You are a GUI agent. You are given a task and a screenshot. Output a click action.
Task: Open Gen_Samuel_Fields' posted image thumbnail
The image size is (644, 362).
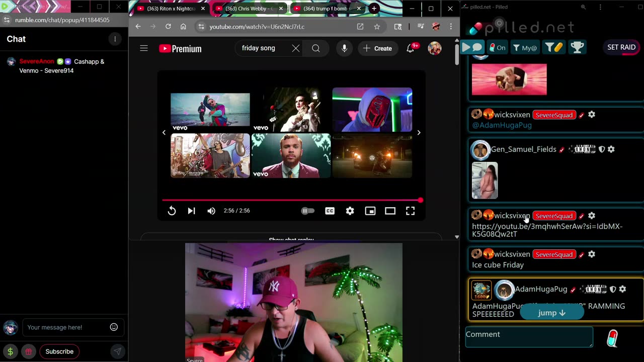pyautogui.click(x=485, y=180)
